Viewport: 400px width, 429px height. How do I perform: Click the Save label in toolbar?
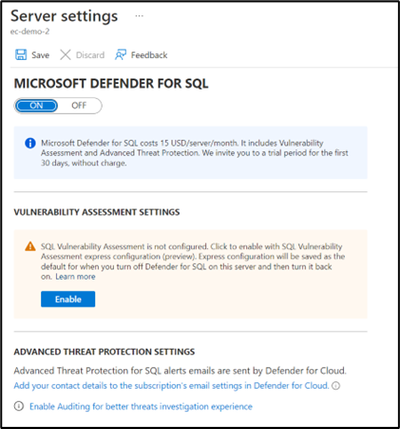(40, 55)
